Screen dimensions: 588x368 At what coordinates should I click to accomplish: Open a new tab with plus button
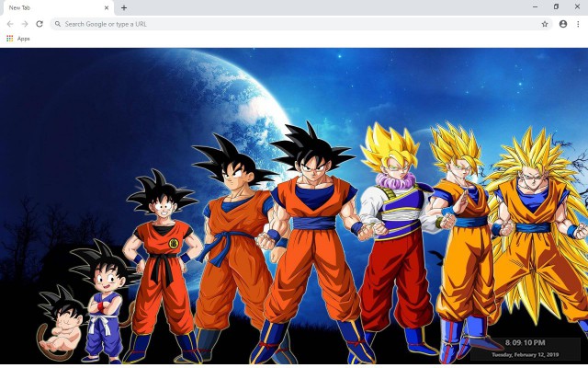124,7
